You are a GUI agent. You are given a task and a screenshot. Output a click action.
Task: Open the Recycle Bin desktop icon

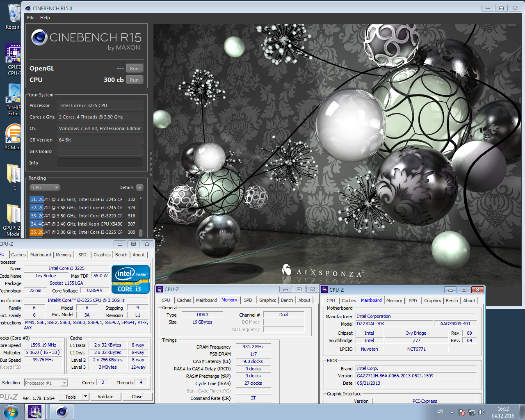pyautogui.click(x=14, y=16)
